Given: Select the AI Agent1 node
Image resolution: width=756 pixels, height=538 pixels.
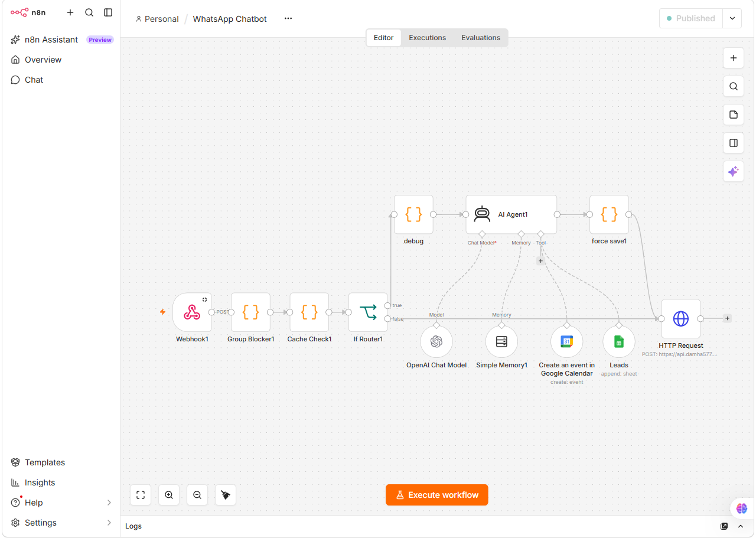Looking at the screenshot, I should point(511,214).
